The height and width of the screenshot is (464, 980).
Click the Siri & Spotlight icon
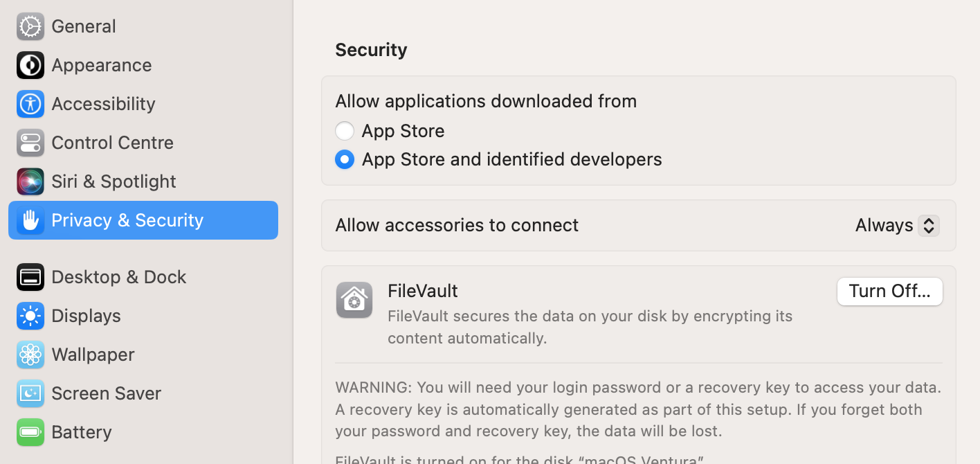pyautogui.click(x=30, y=181)
